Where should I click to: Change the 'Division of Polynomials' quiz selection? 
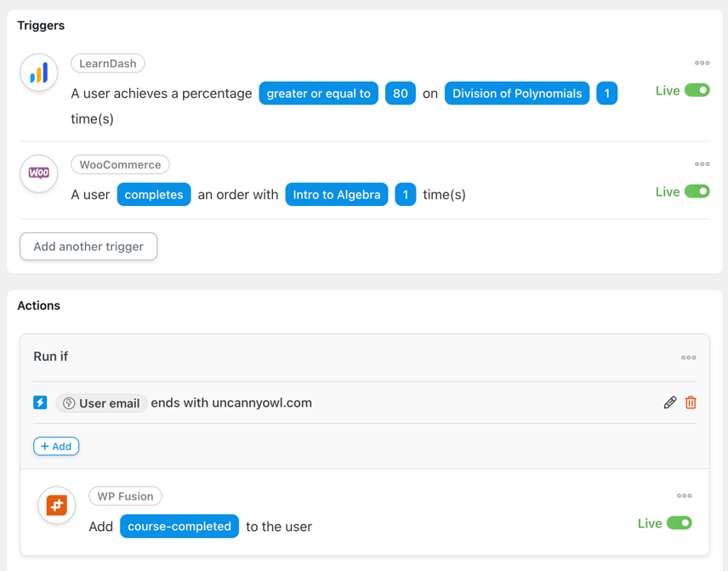pos(517,94)
